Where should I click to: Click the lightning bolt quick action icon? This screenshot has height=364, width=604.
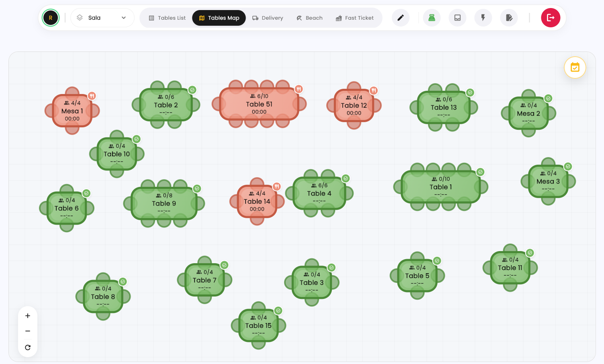[x=483, y=18]
